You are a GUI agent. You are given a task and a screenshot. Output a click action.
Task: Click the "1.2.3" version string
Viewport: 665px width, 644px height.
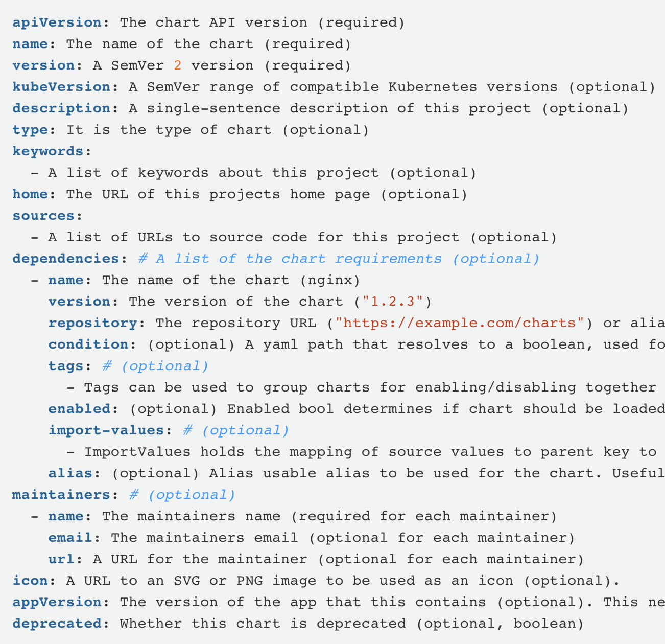(x=393, y=302)
